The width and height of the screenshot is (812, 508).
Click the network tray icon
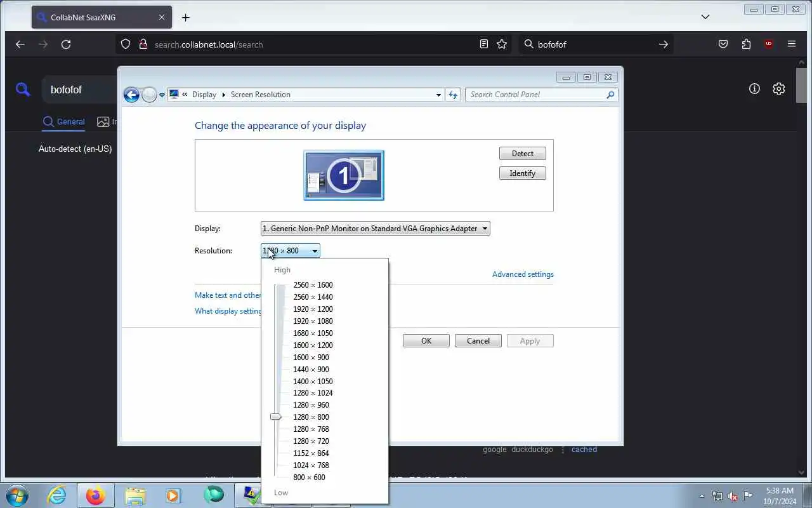(x=717, y=496)
